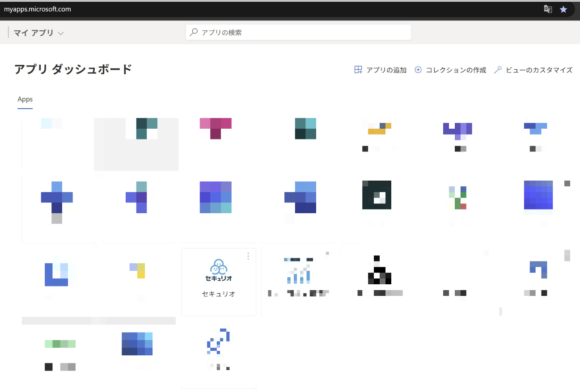Click the セキュリオ app name label
The height and width of the screenshot is (392, 580).
pos(219,294)
